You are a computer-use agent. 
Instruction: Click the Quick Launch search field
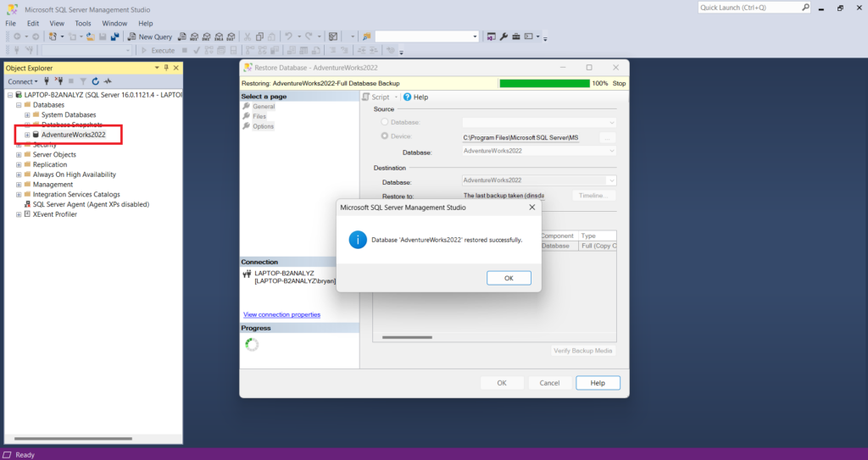(749, 8)
